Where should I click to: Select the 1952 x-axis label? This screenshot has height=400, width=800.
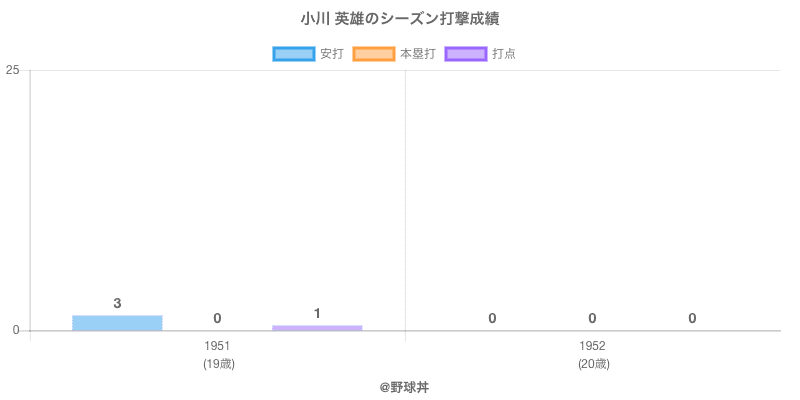click(x=592, y=346)
